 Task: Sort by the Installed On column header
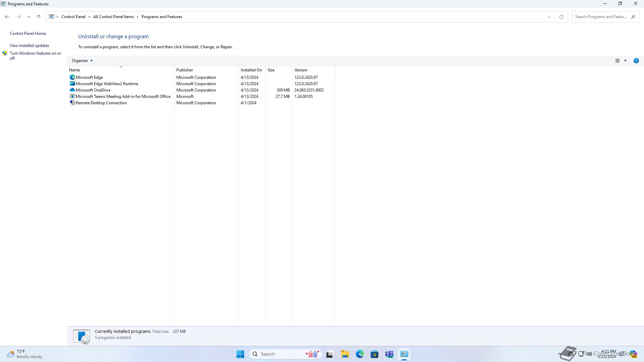(x=252, y=70)
